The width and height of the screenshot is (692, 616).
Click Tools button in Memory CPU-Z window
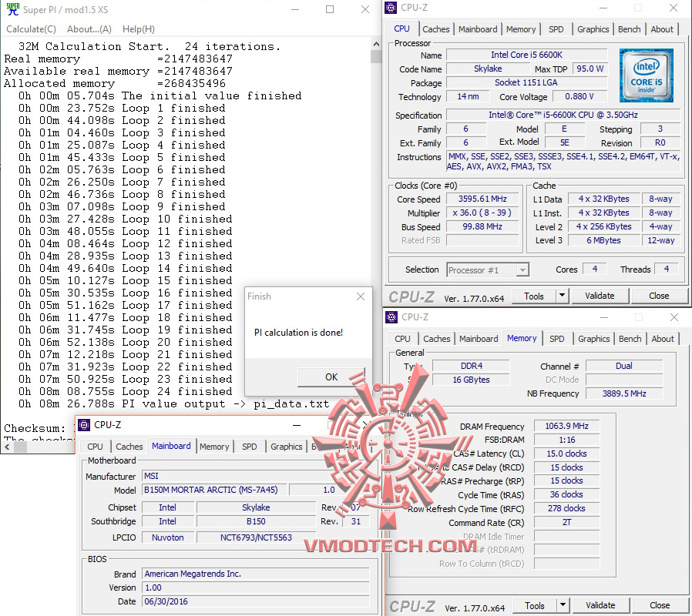click(535, 606)
